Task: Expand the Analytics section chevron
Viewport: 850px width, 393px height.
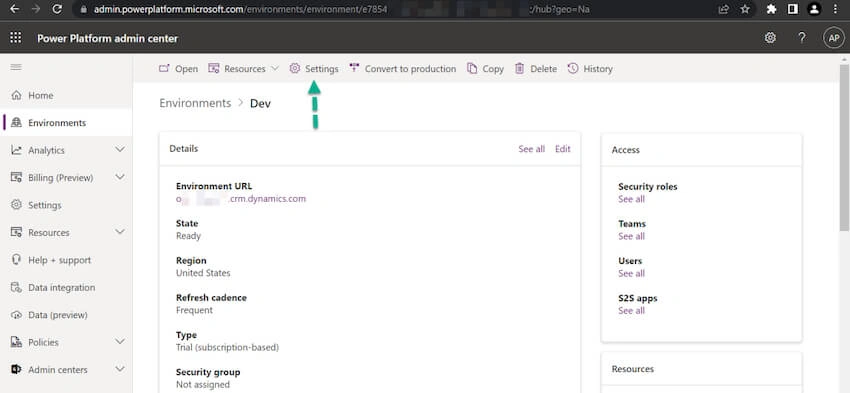Action: click(120, 150)
